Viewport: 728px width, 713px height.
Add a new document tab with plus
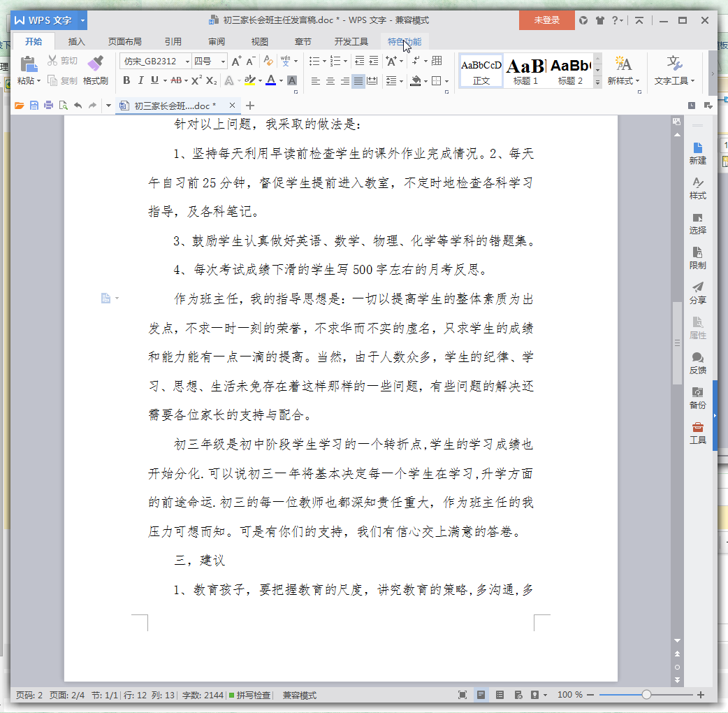[x=250, y=106]
